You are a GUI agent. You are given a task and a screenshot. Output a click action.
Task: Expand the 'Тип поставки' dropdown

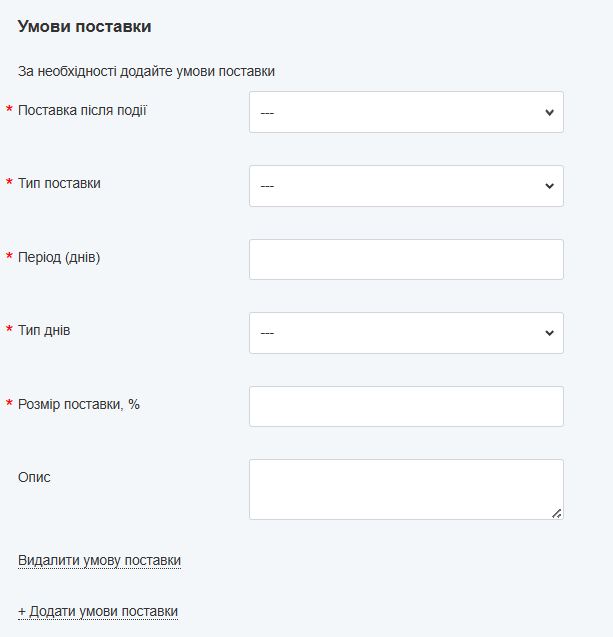click(406, 186)
